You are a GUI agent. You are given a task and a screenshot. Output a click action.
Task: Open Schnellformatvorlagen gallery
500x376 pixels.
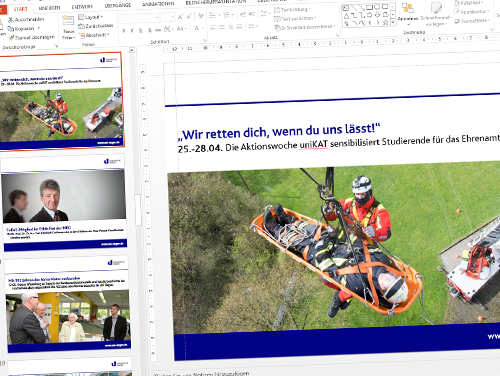[x=435, y=14]
